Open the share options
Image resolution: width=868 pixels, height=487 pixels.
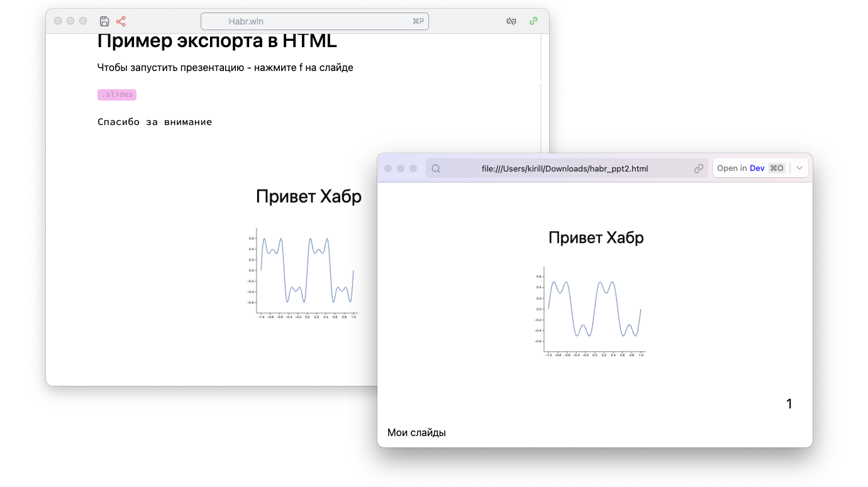pyautogui.click(x=121, y=21)
